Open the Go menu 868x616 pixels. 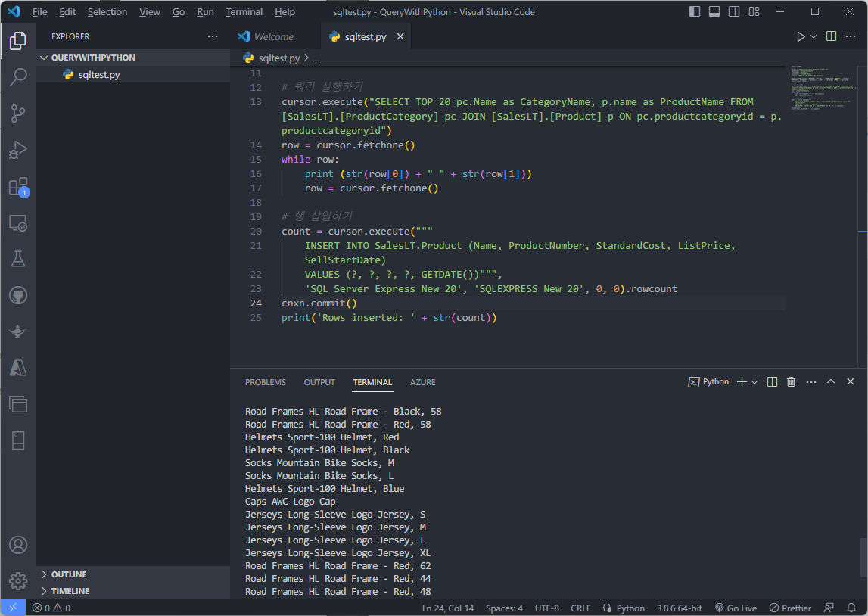click(x=179, y=11)
